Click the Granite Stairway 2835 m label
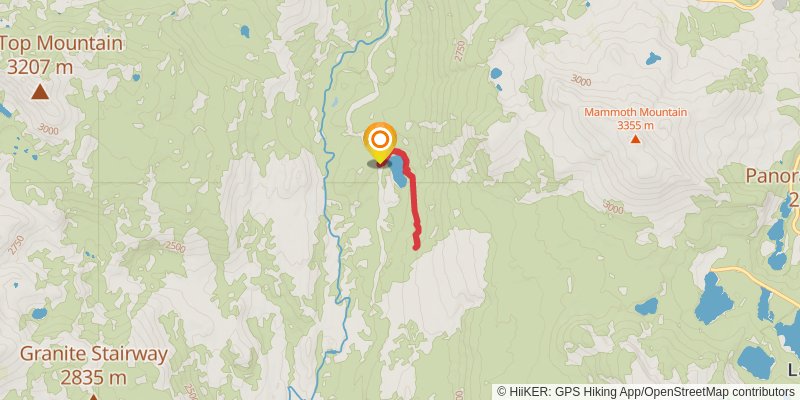The width and height of the screenshot is (800, 400). click(94, 365)
